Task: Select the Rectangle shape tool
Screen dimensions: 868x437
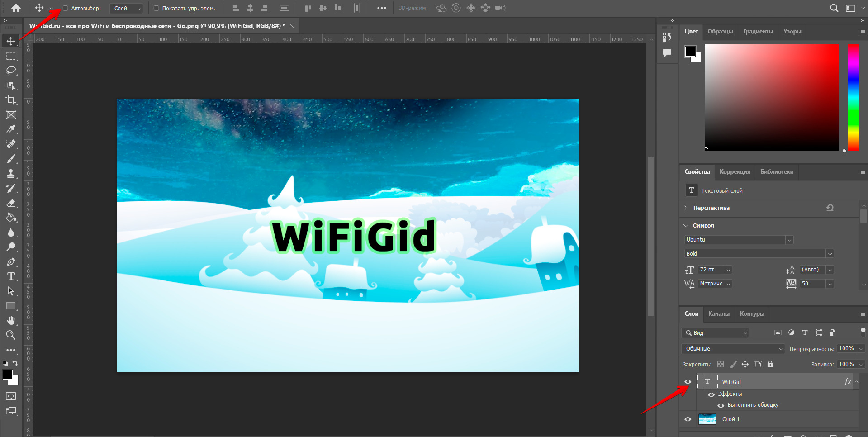Action: 11,306
